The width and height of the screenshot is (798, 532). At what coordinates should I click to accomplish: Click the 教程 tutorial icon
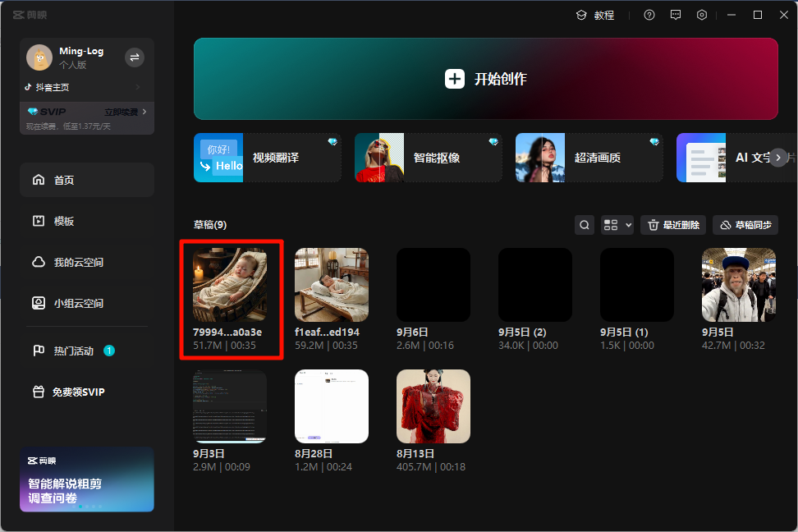pyautogui.click(x=581, y=15)
